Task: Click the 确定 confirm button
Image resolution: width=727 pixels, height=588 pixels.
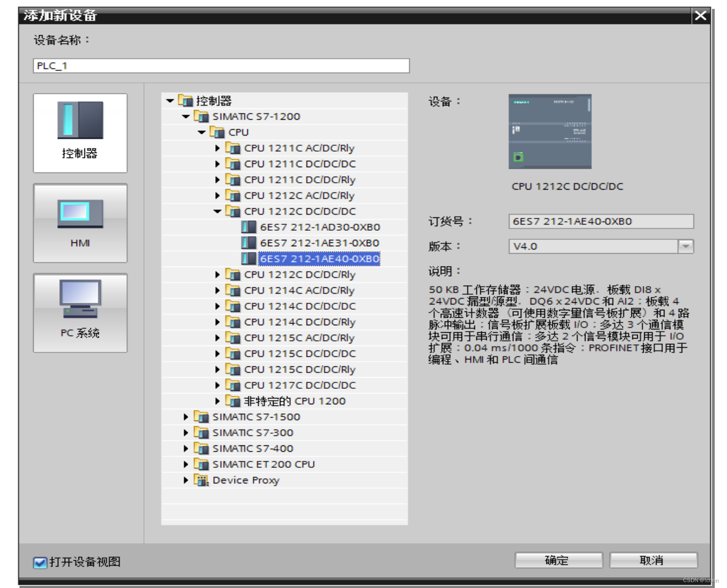Action: coord(558,560)
